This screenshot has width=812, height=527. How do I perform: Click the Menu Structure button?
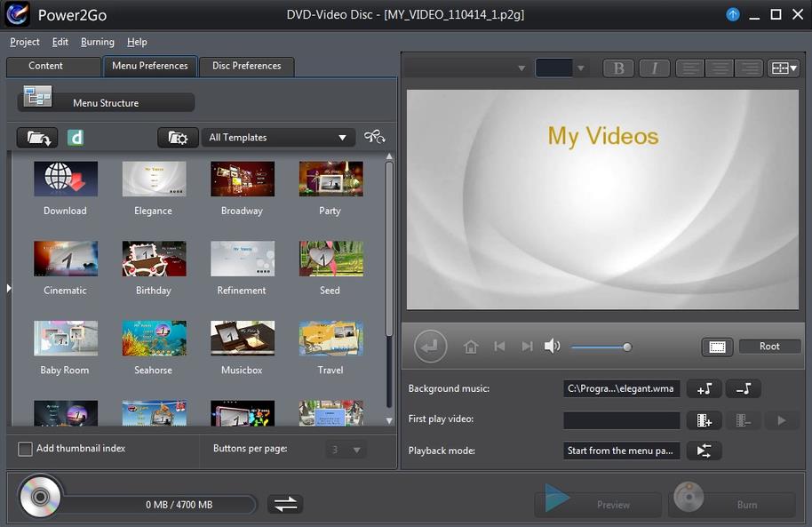pyautogui.click(x=106, y=102)
